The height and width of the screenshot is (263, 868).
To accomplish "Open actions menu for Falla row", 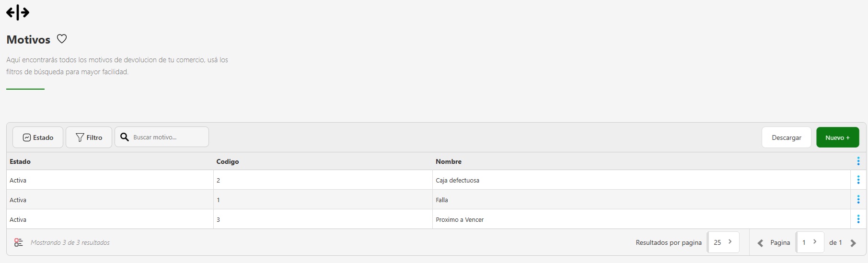I will point(858,200).
